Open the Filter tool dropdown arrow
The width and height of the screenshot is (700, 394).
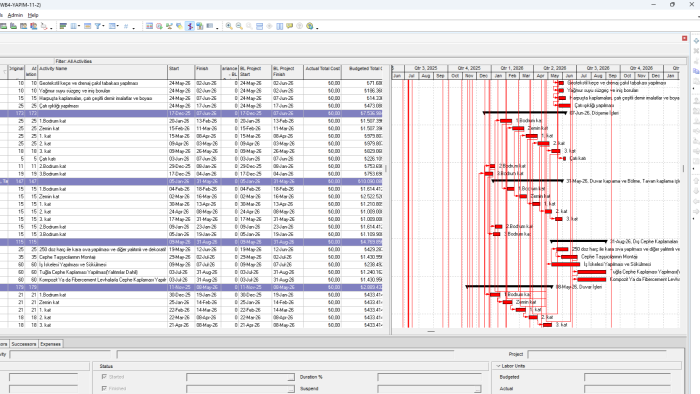103,26
